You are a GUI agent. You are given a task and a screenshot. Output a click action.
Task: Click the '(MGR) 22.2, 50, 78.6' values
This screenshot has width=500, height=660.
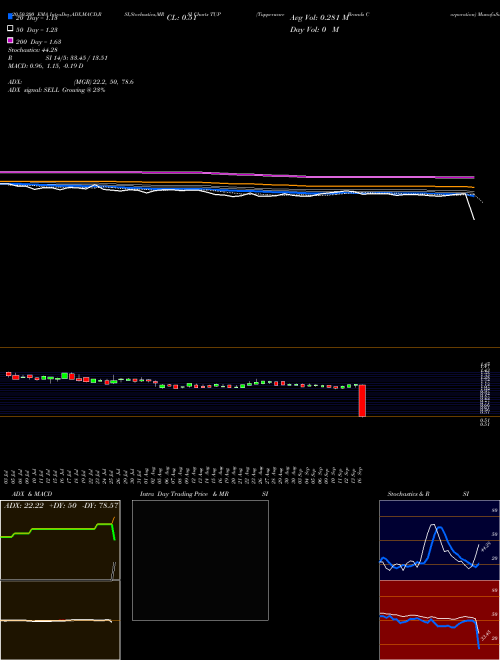click(104, 82)
